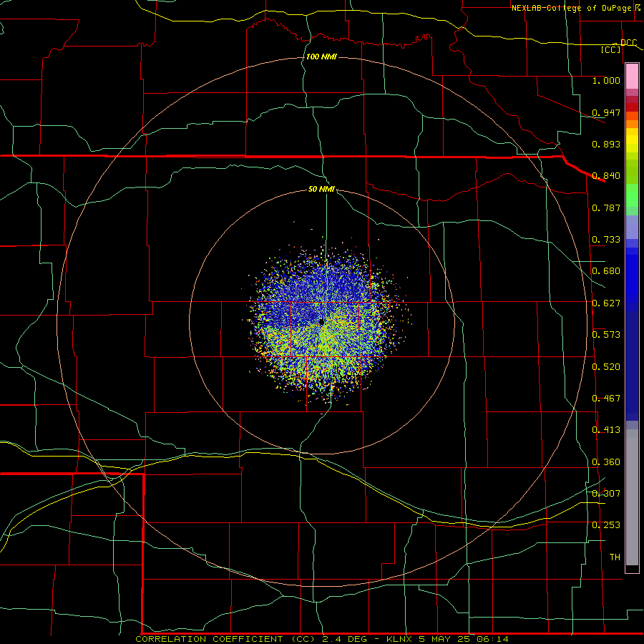Click the 0.733 color scale value
The width and height of the screenshot is (644, 644).
[606, 240]
